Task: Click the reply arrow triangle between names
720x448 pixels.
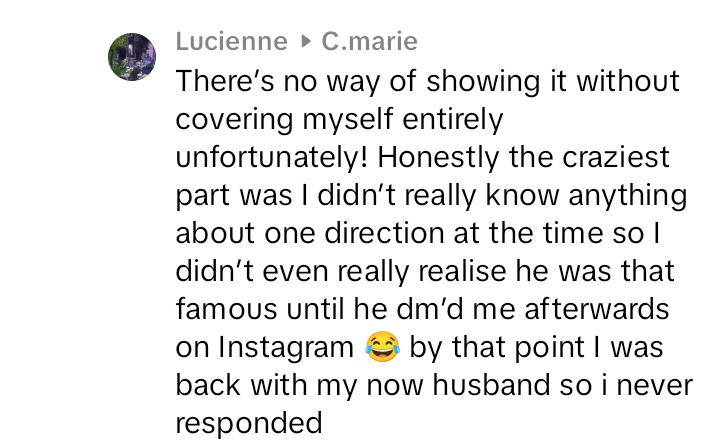Action: click(x=304, y=42)
